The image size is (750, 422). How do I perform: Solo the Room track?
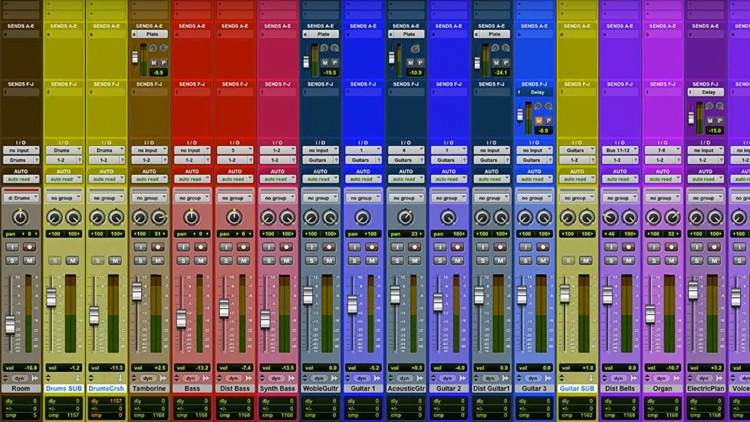[x=12, y=261]
